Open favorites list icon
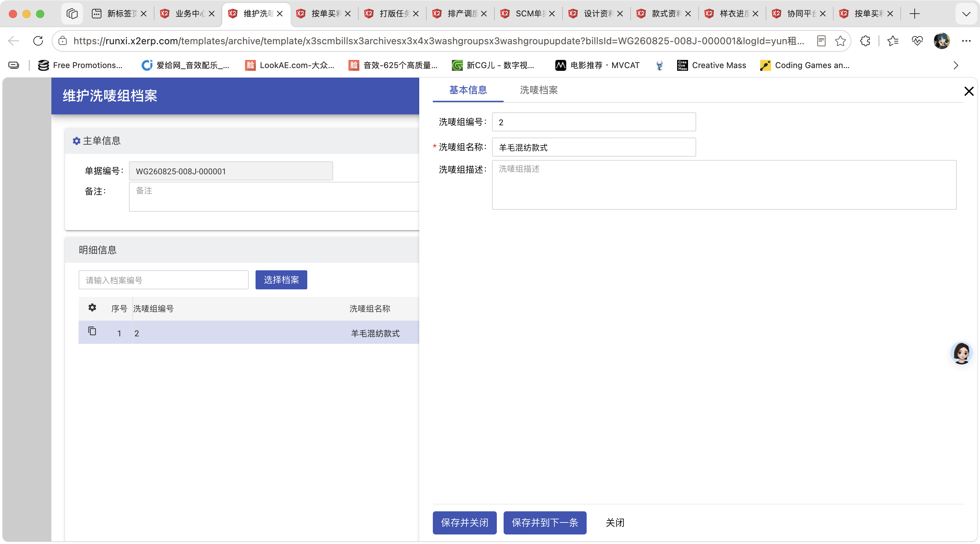The height and width of the screenshot is (544, 980). 893,41
